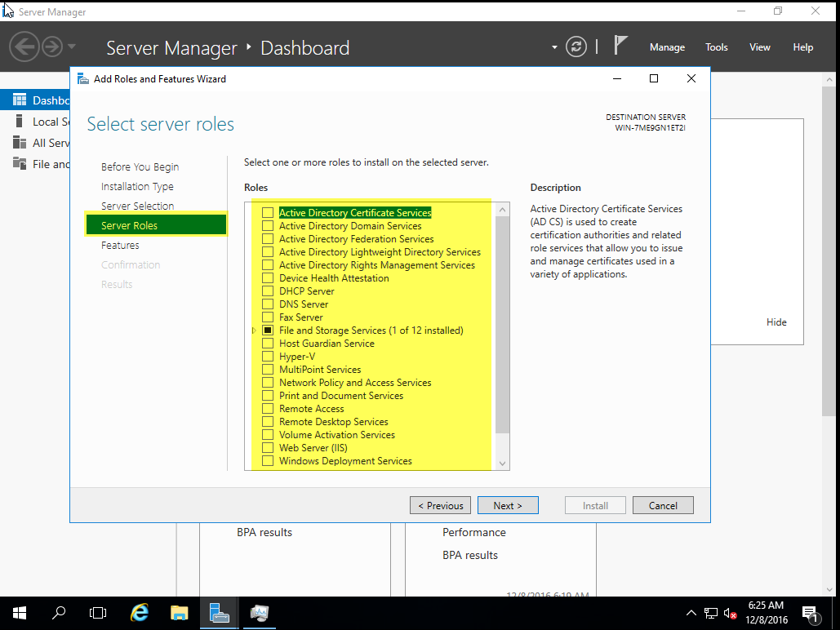Click the network tray icon
The width and height of the screenshot is (840, 630).
pyautogui.click(x=711, y=613)
